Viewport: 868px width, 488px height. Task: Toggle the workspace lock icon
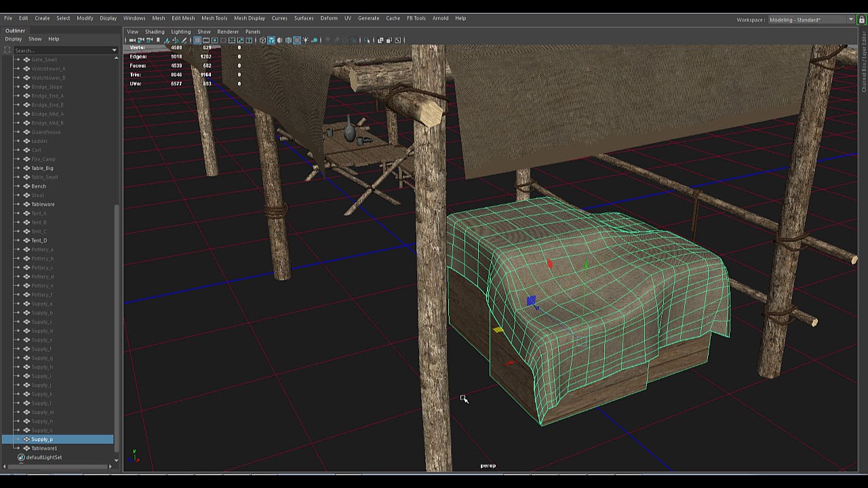(x=862, y=20)
